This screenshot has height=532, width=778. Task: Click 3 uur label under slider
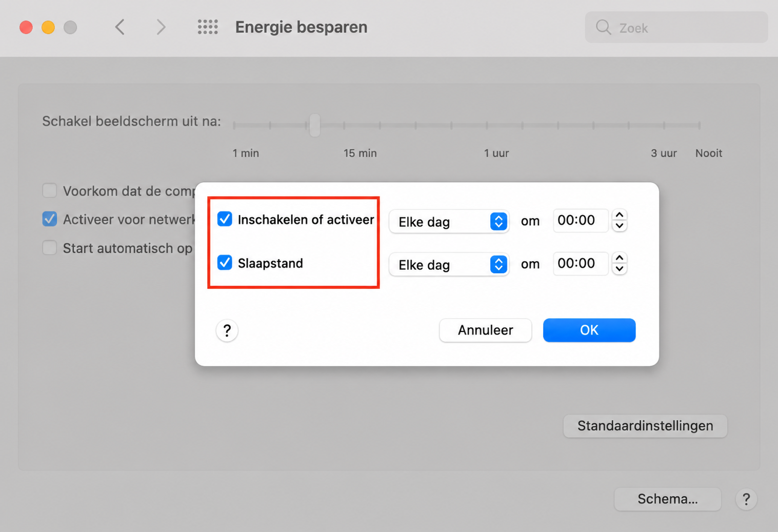664,153
